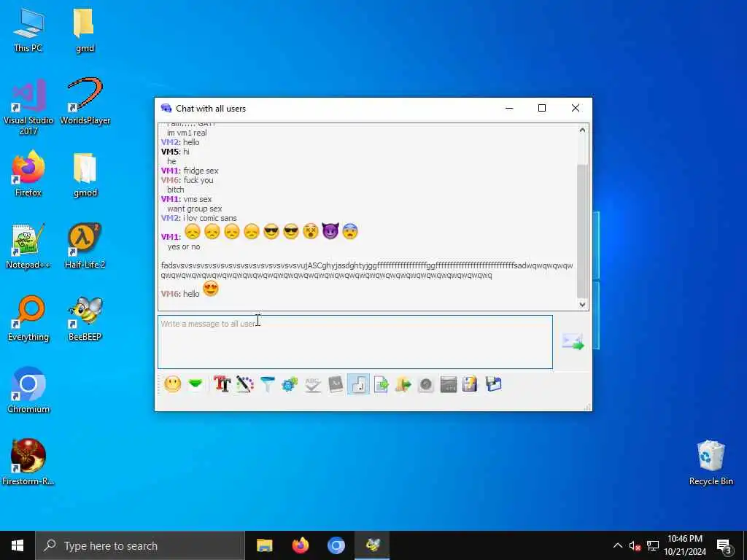Select the Visual Studio 2017 shortcut
Viewport: 747px width, 560px height.
[28, 107]
